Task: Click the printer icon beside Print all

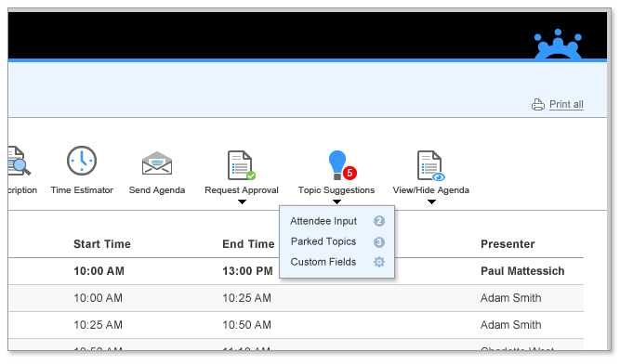Action: (x=538, y=105)
